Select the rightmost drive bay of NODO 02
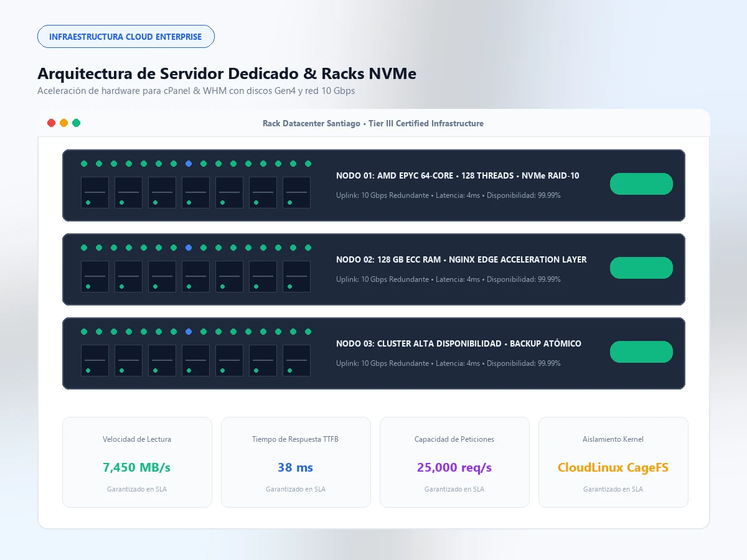747x560 pixels. point(296,276)
